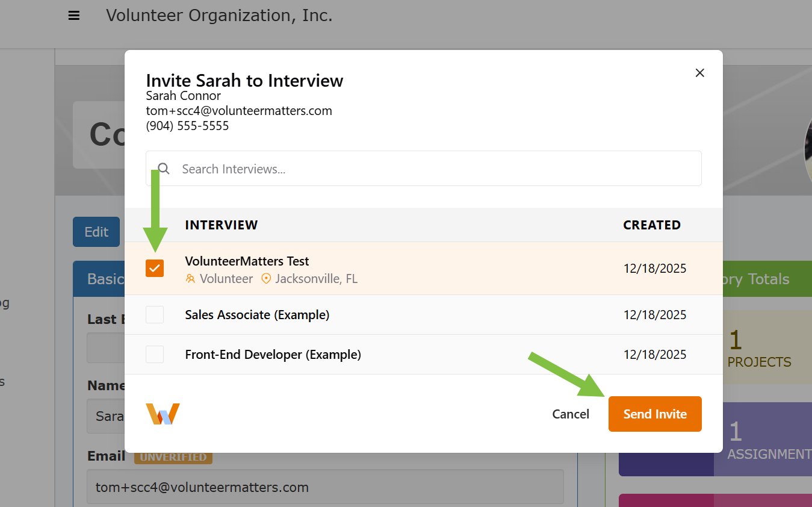This screenshot has width=812, height=507.
Task: Click the VolunteerMatters Test interview title
Action: (247, 261)
